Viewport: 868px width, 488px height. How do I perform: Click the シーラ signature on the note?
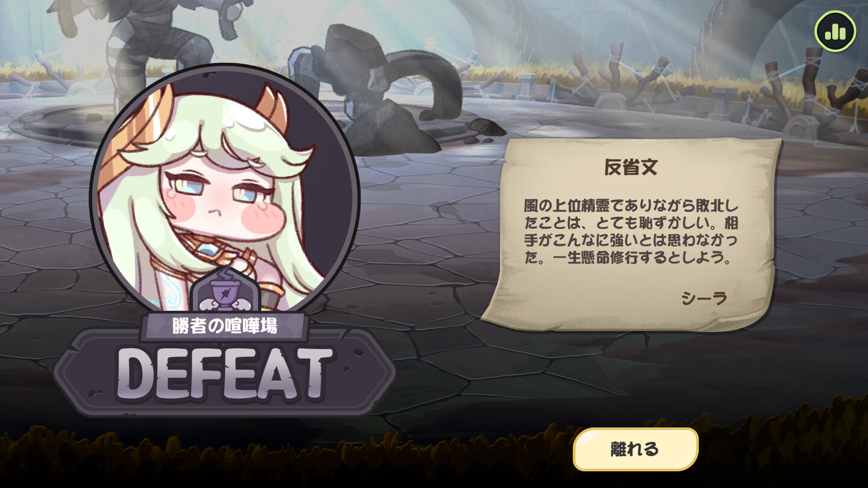[704, 298]
